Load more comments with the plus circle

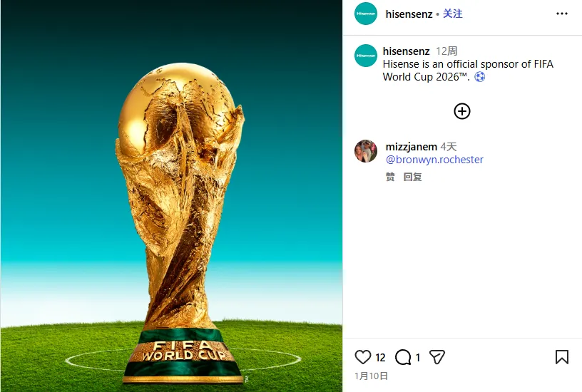[462, 111]
